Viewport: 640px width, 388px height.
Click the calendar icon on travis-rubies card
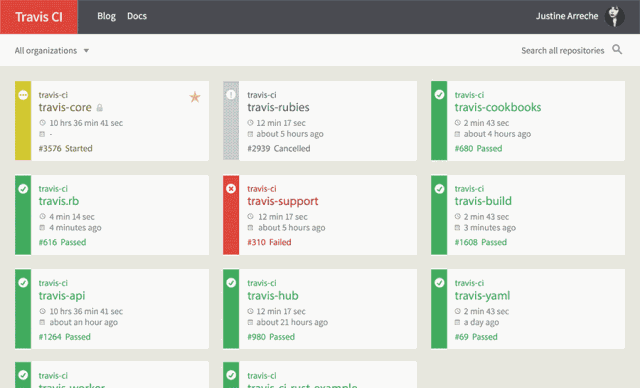coord(250,134)
